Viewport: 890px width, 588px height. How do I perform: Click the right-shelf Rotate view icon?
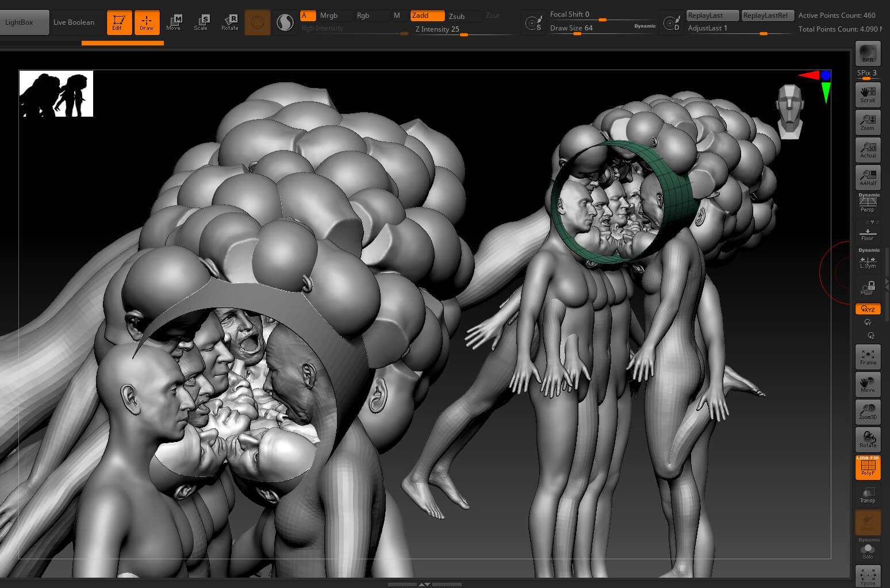(868, 439)
